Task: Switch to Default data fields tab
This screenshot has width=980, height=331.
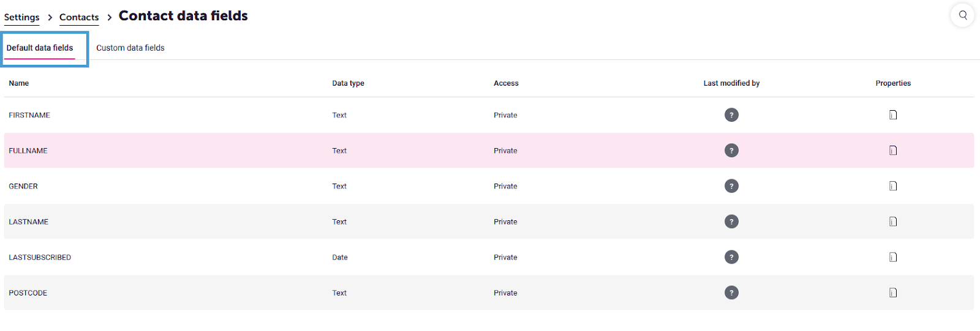Action: (40, 48)
